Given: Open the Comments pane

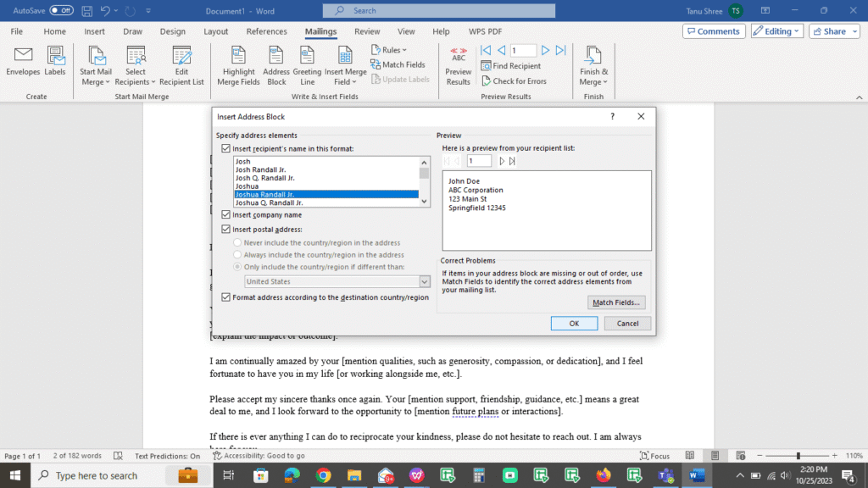Looking at the screenshot, I should pyautogui.click(x=714, y=31).
